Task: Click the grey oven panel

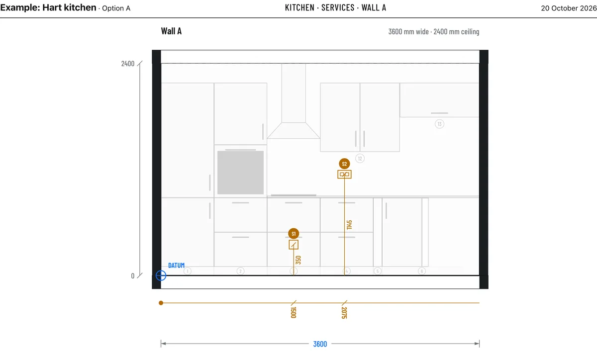Action: pos(240,173)
